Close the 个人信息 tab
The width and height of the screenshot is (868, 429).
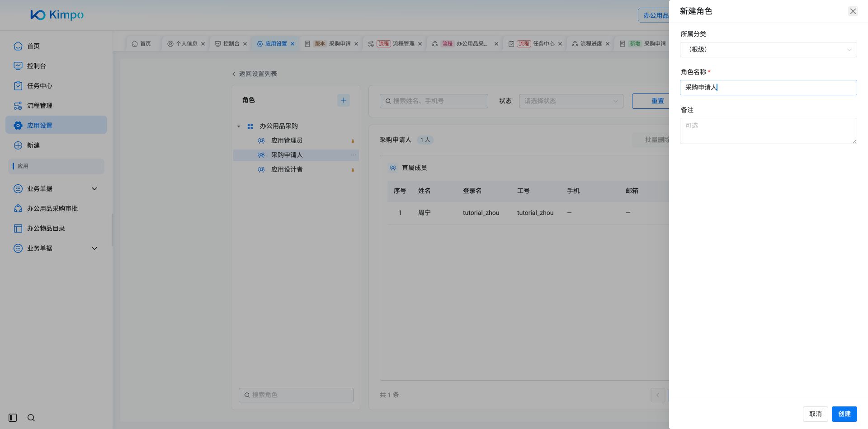tap(203, 44)
